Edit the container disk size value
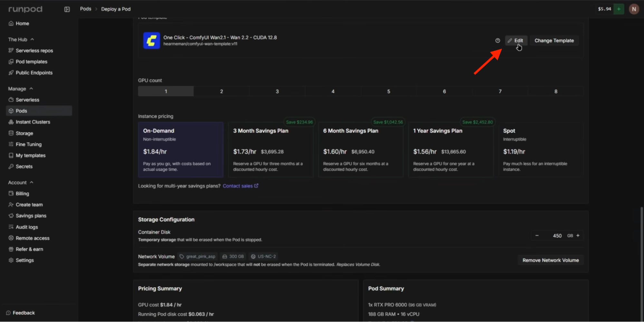The width and height of the screenshot is (644, 322). coord(557,236)
